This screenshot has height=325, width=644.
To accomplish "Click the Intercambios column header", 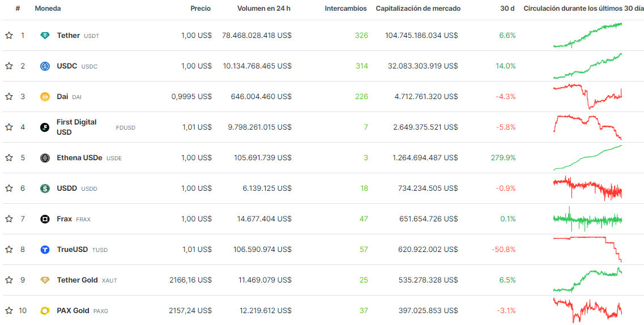I will [x=346, y=8].
